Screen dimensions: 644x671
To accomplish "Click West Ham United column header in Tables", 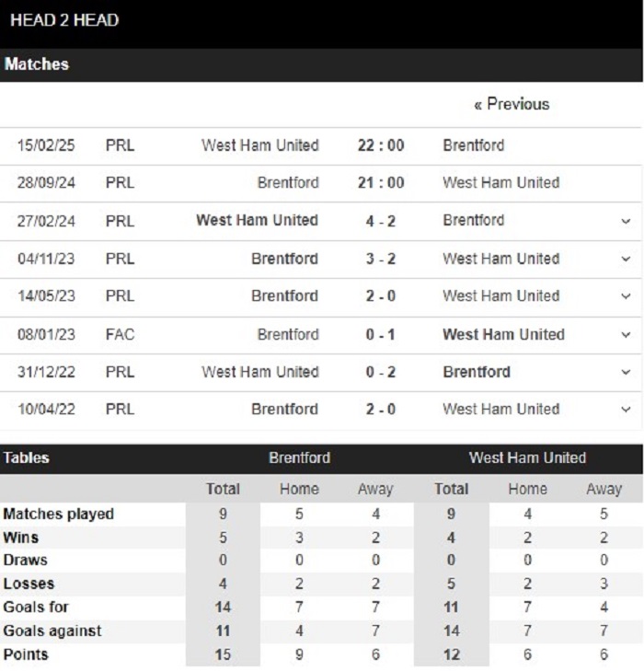I will [527, 458].
